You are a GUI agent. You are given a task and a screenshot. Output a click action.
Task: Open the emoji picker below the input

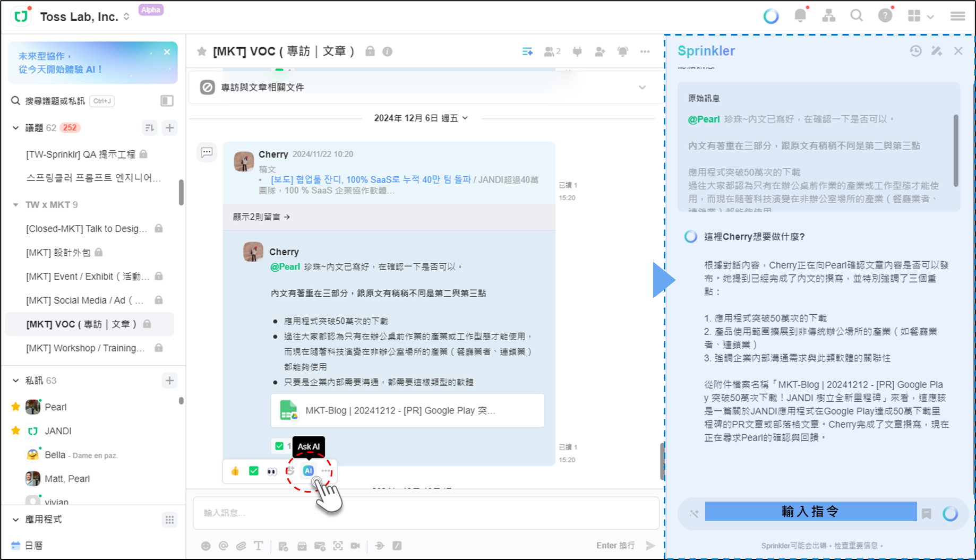click(x=206, y=546)
